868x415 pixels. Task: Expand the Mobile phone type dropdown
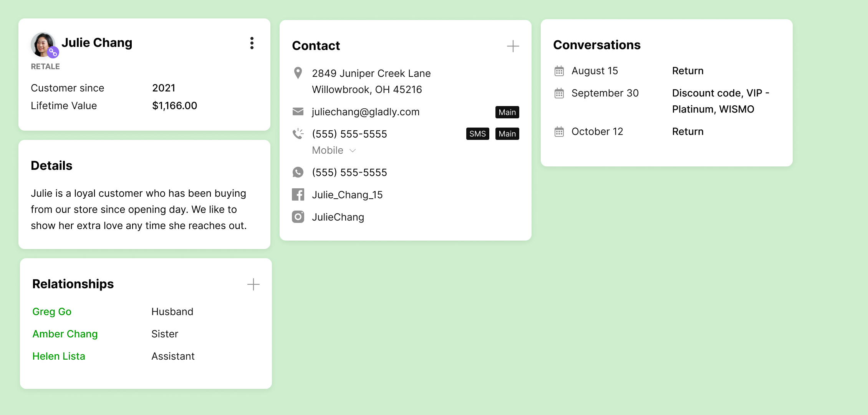(x=334, y=150)
